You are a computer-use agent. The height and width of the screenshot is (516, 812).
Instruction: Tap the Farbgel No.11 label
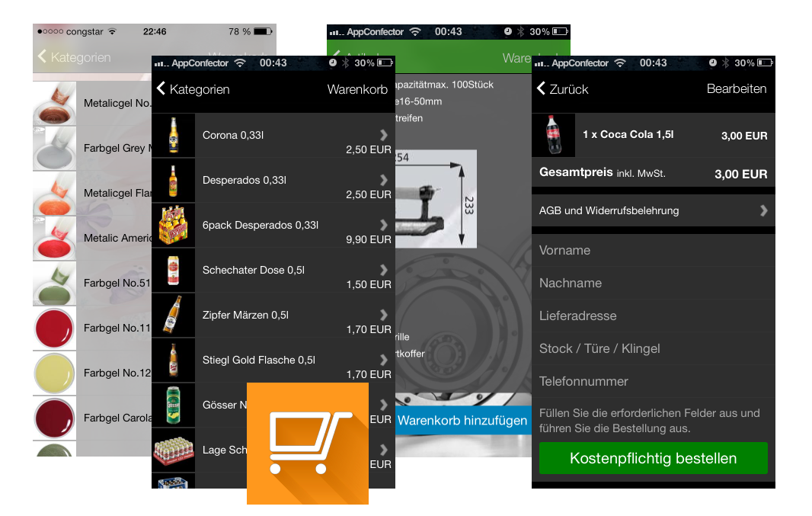pos(117,328)
